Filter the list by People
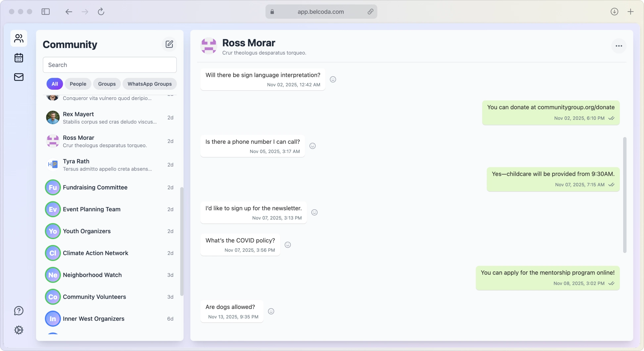Screen dimensions: 644x351 78,84
